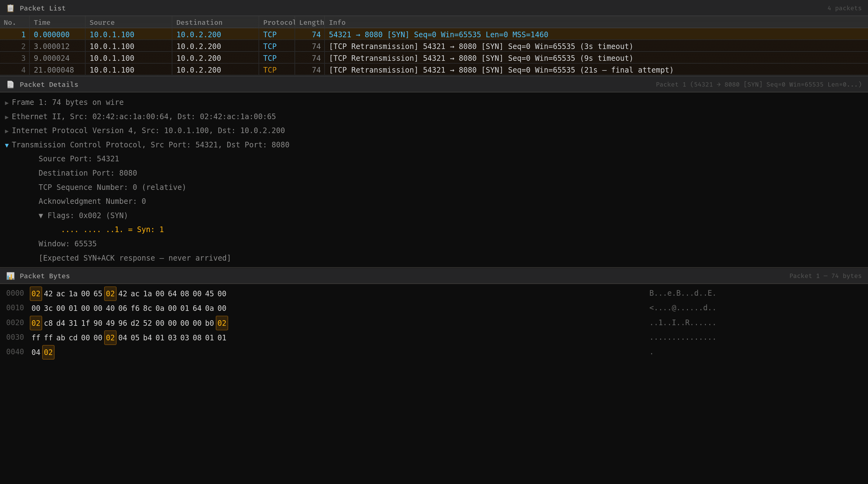Click hex offset label 0030
Viewport: 868px width, 484px height.
click(15, 337)
